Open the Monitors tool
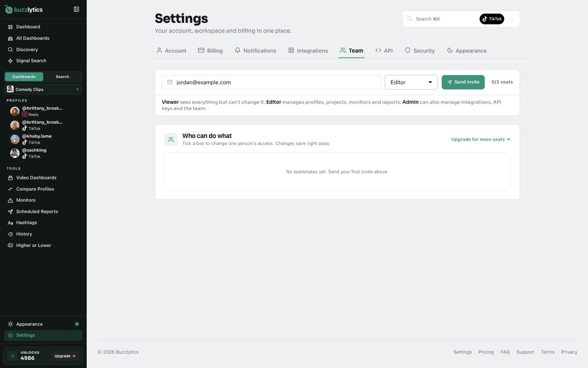 pyautogui.click(x=43, y=200)
